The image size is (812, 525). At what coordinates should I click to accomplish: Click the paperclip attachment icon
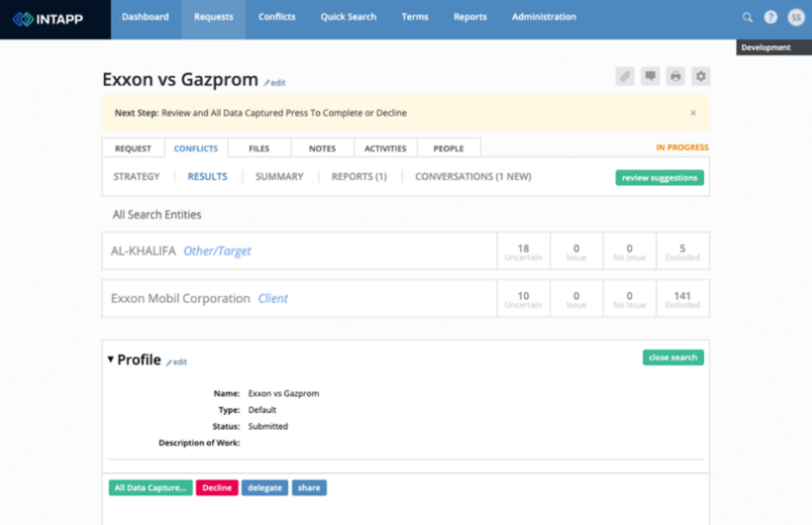coord(625,76)
